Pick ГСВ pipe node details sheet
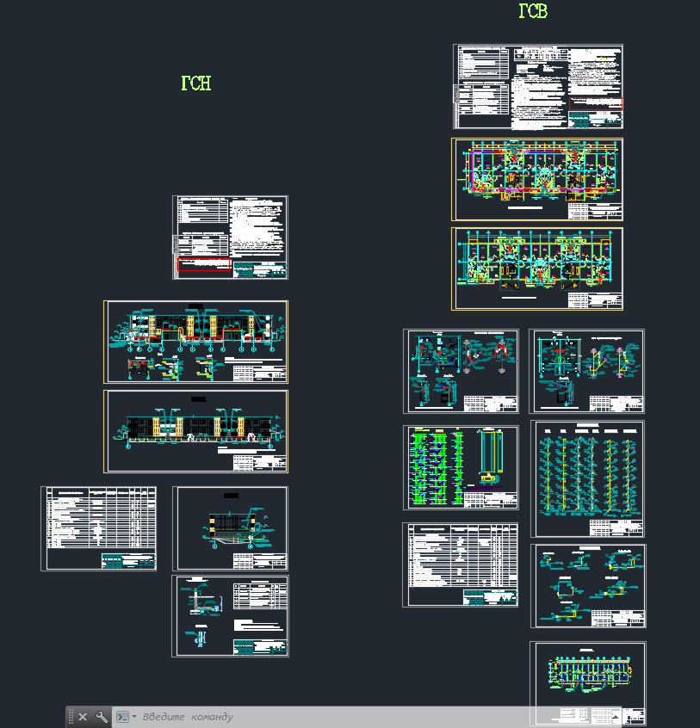This screenshot has width=700, height=728. (x=588, y=586)
